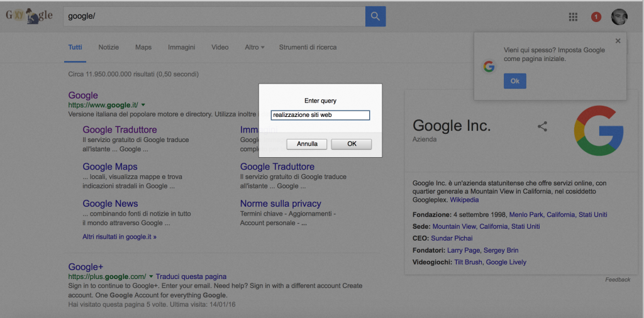
Task: Open the Altro dropdown menu
Action: point(255,47)
